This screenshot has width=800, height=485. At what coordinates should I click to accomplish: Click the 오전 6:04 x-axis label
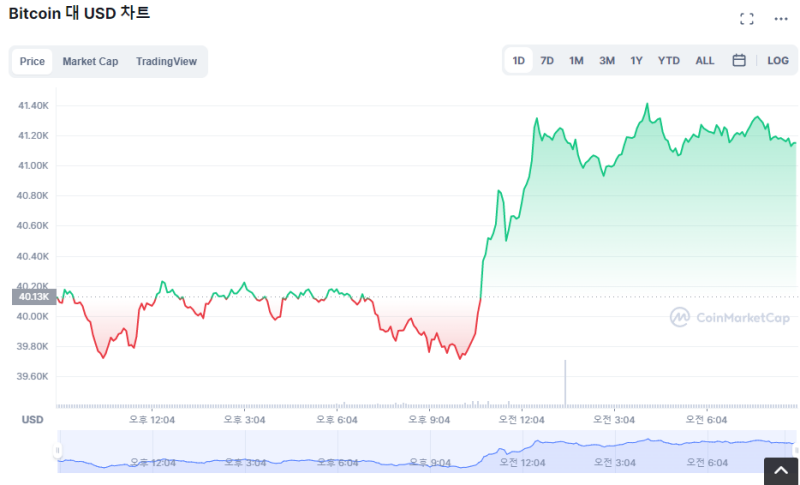706,420
